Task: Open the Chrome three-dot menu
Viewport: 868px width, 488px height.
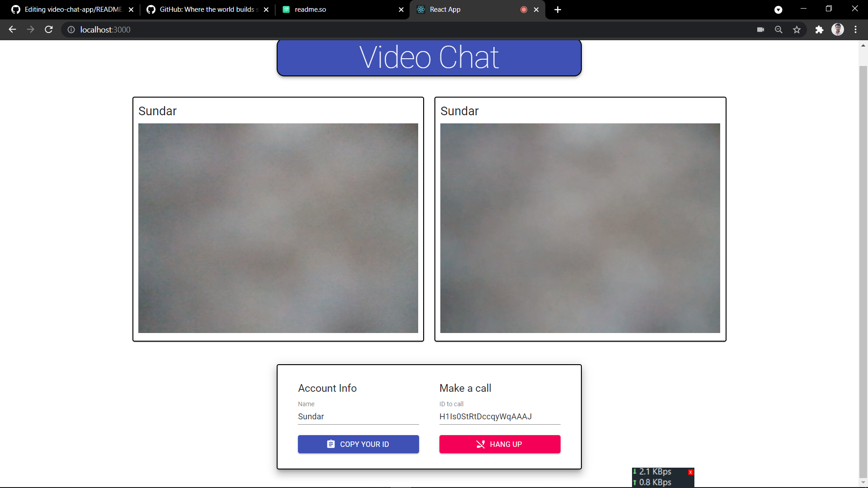Action: pyautogui.click(x=855, y=29)
